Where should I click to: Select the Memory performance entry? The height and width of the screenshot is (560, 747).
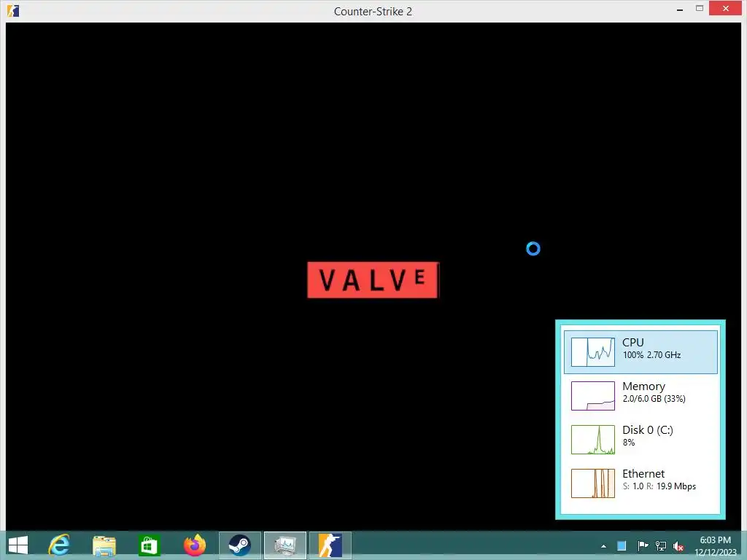640,396
